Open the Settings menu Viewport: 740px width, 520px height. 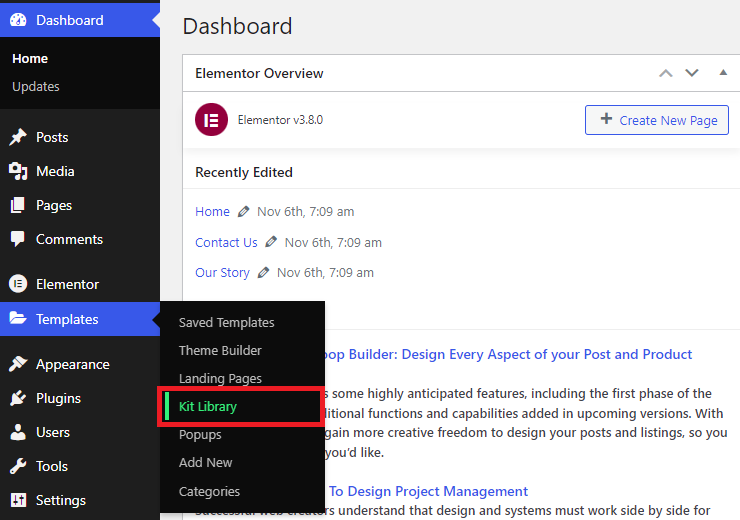tap(80, 500)
